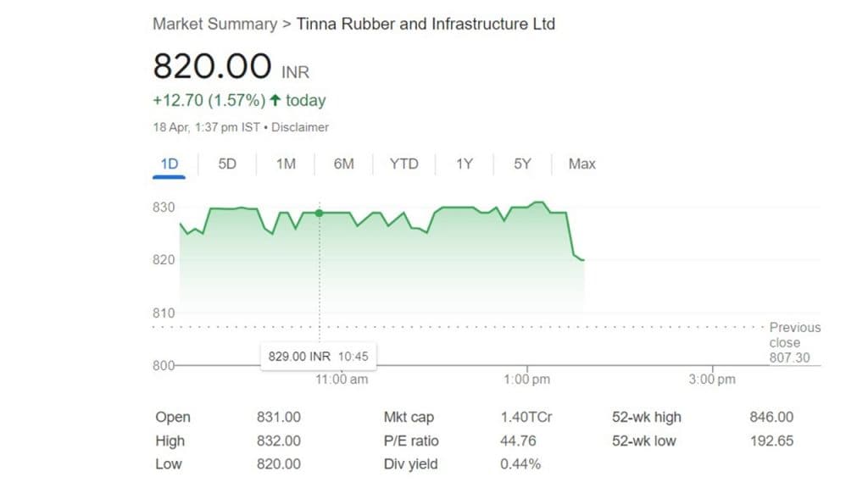The height and width of the screenshot is (488, 868).
Task: Open the Disclaimer link
Action: (302, 127)
